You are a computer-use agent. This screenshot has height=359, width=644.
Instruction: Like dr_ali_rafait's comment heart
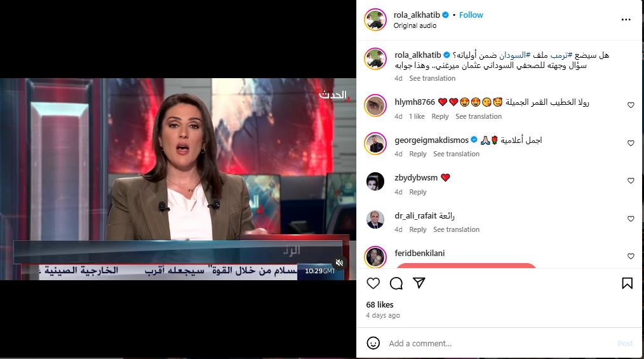coord(631,219)
